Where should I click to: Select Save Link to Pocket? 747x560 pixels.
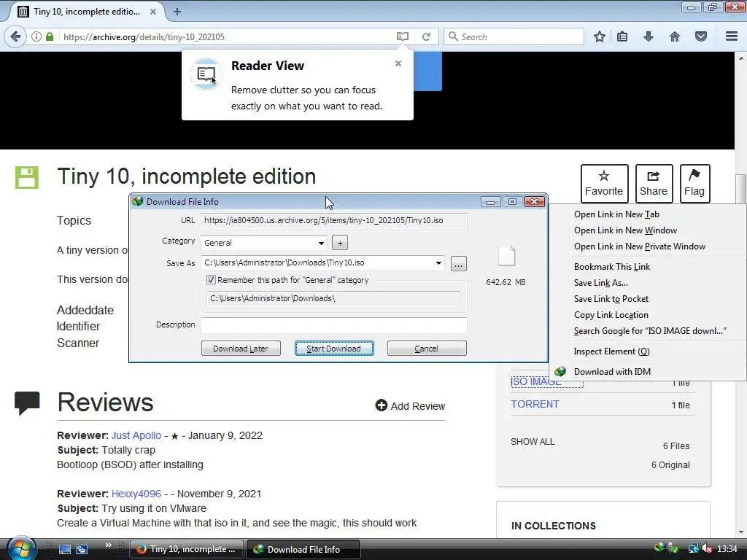pyautogui.click(x=611, y=299)
